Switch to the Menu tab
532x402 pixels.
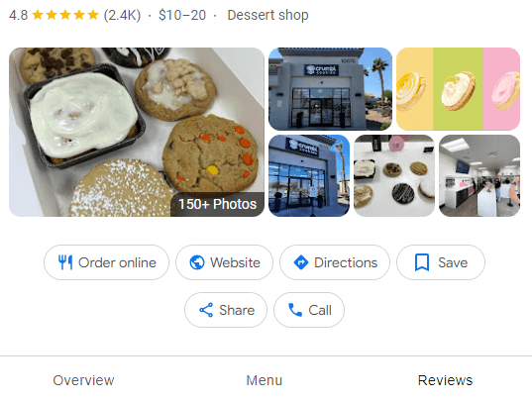tap(264, 380)
